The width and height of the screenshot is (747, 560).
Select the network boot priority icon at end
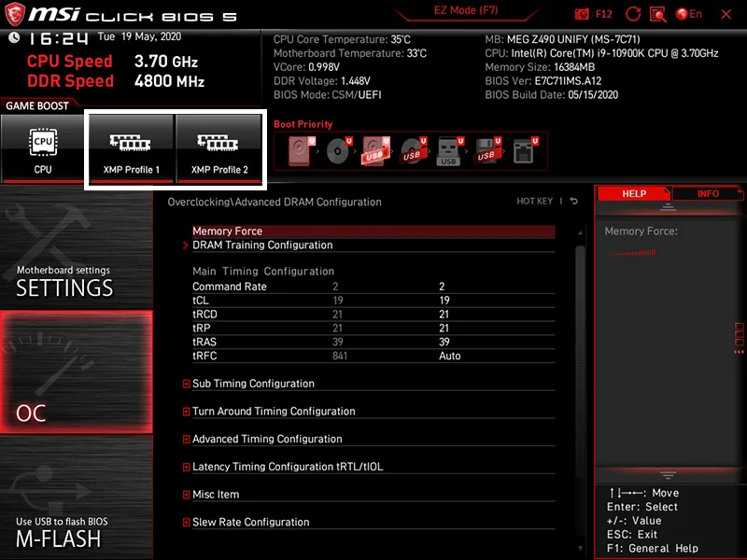(523, 151)
